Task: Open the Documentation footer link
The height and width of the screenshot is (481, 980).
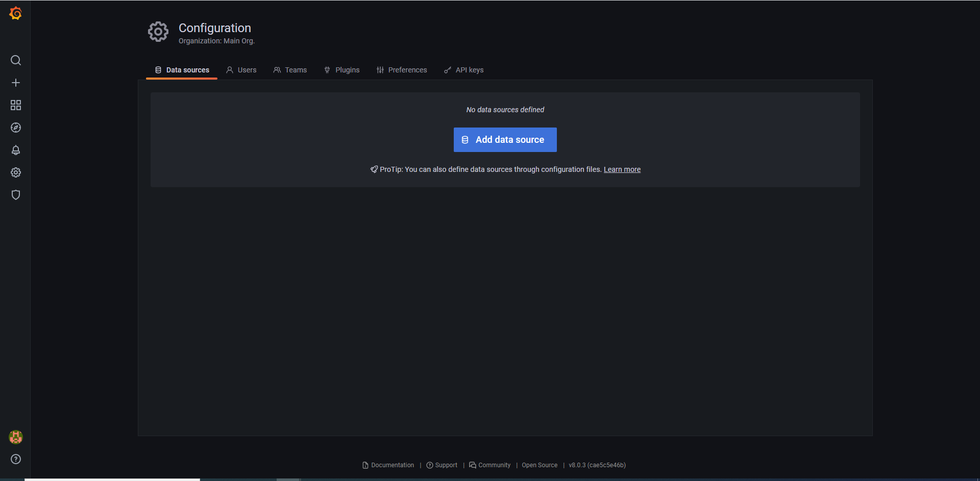Action: point(388,465)
